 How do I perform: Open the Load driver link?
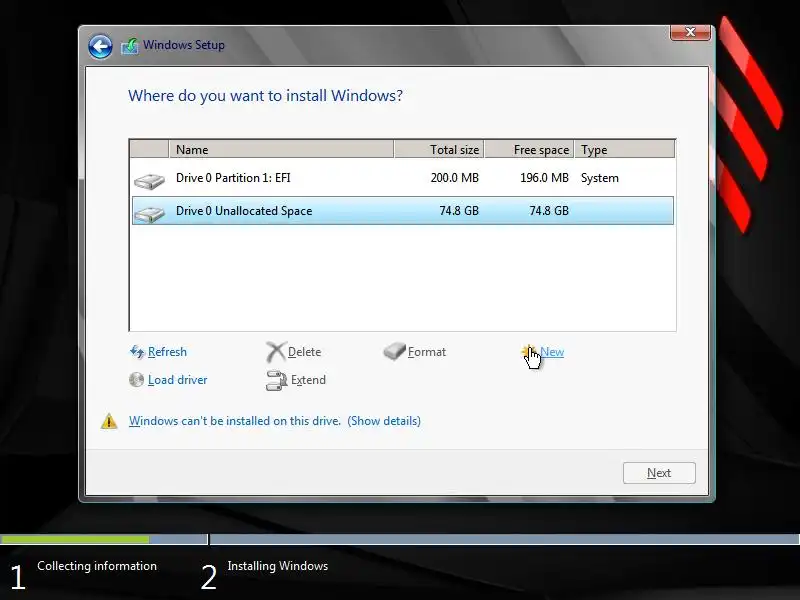177,380
